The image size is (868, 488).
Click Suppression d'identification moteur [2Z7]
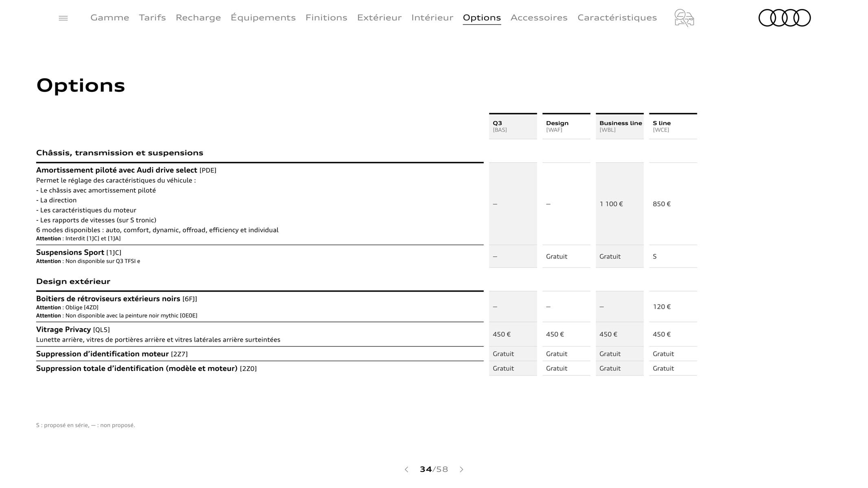tap(112, 354)
